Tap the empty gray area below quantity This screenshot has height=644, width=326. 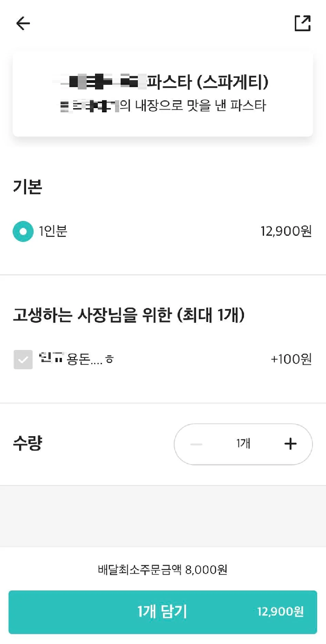point(163,516)
